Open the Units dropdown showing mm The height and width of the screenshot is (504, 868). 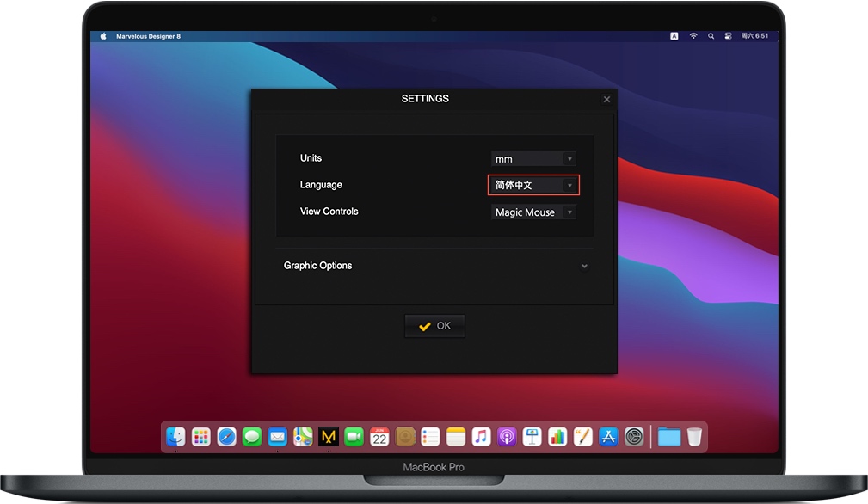(x=533, y=159)
